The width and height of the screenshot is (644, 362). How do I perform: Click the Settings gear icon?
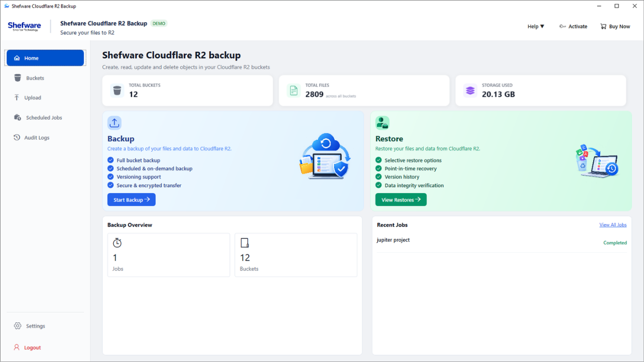point(18,326)
